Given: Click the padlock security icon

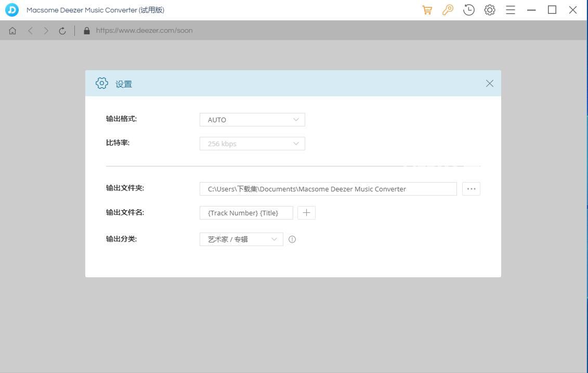Looking at the screenshot, I should (x=87, y=31).
